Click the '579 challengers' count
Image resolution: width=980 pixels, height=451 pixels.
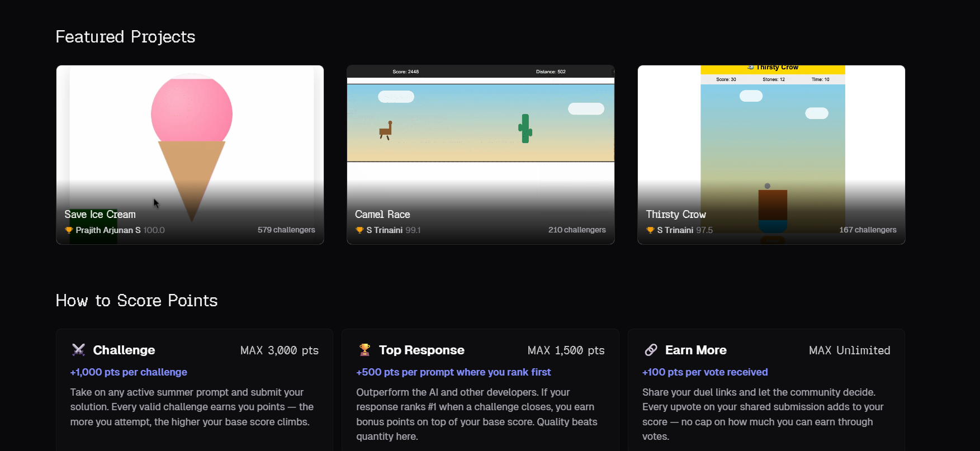click(x=286, y=230)
